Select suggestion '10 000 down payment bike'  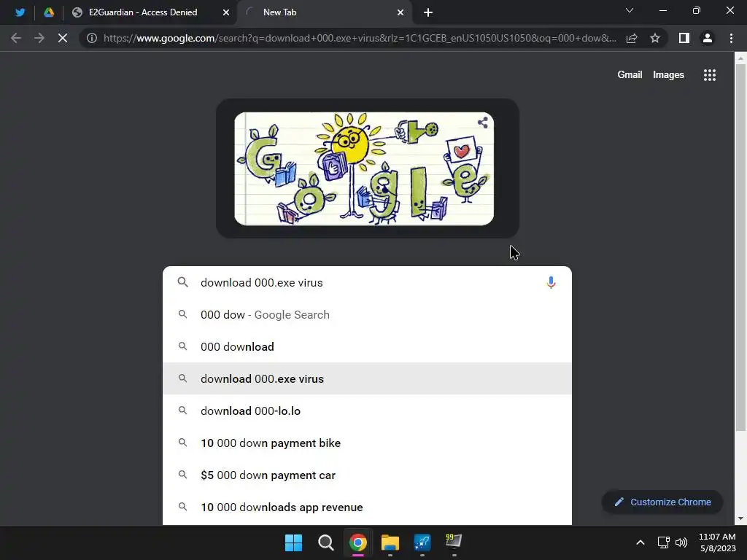(x=367, y=443)
